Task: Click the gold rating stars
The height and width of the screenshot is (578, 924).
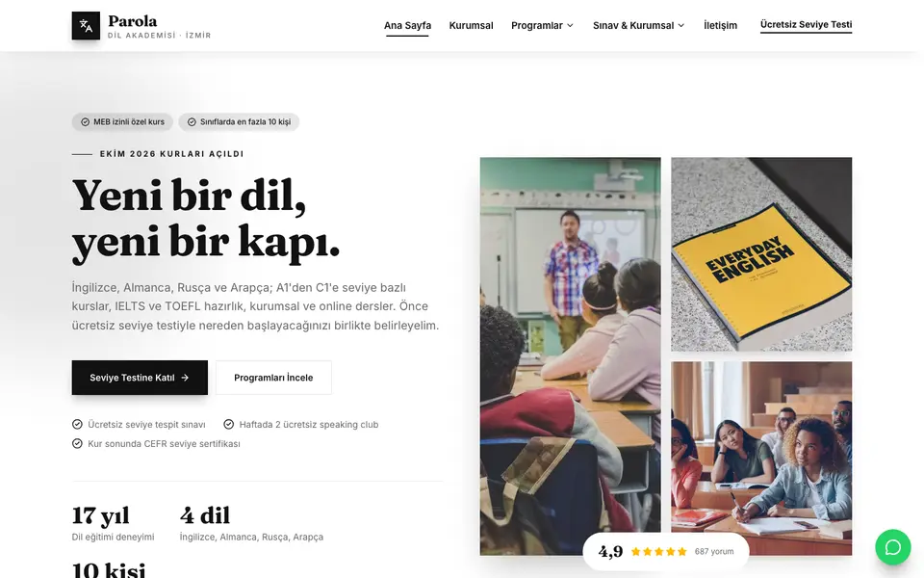Action: 658,551
